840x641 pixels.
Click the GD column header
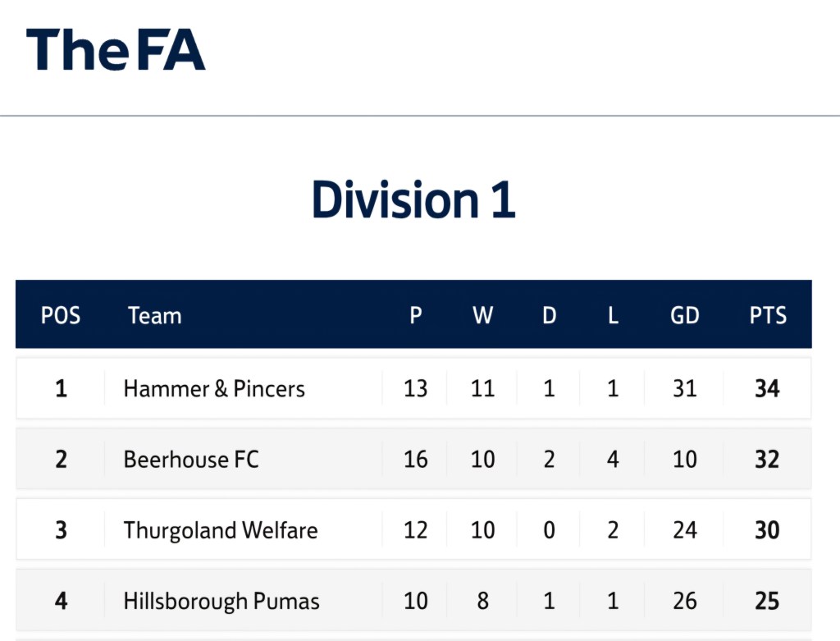684,316
